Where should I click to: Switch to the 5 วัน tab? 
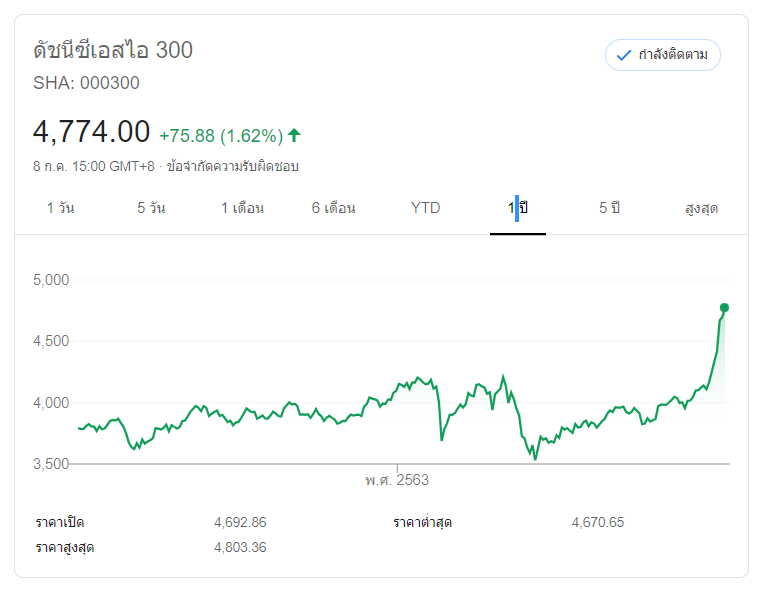(151, 208)
